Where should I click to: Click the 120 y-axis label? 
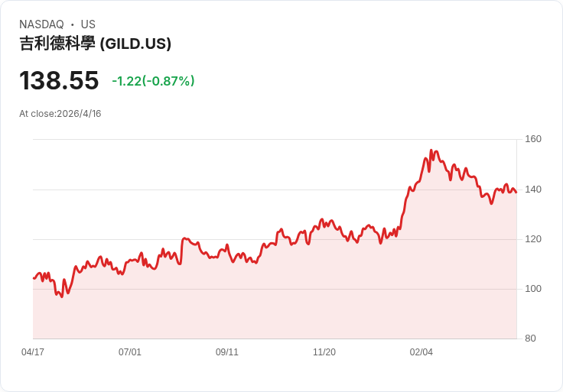click(x=532, y=239)
